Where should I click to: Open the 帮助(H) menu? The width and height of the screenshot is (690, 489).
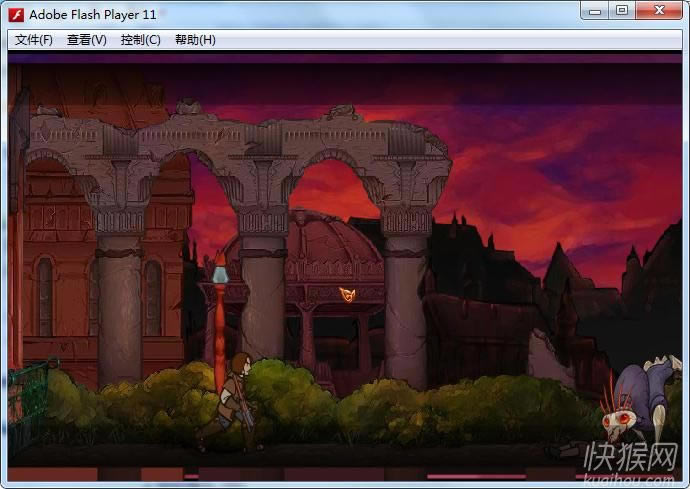pyautogui.click(x=195, y=40)
